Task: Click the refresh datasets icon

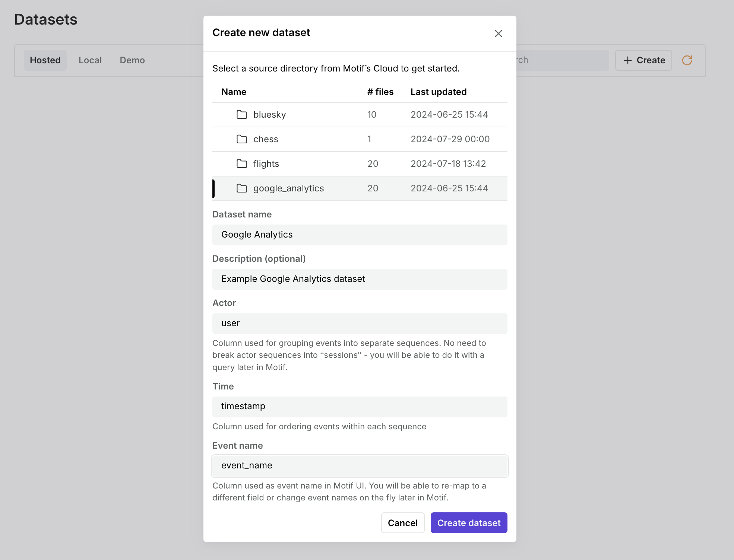Action: click(687, 60)
